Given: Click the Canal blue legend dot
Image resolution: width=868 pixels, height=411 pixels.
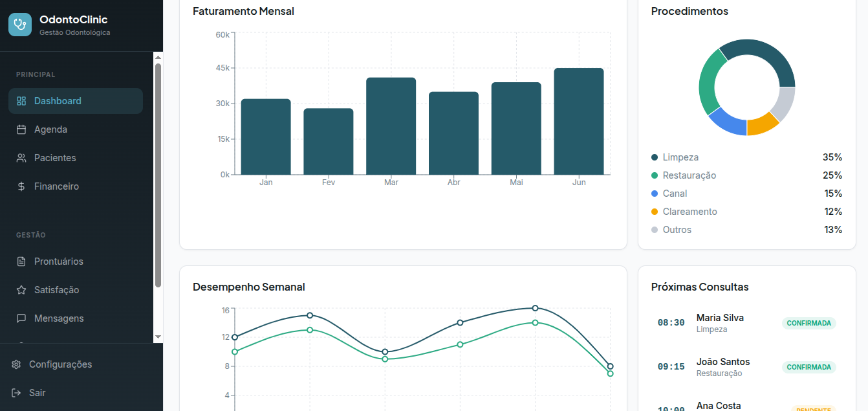Looking at the screenshot, I should click(655, 194).
